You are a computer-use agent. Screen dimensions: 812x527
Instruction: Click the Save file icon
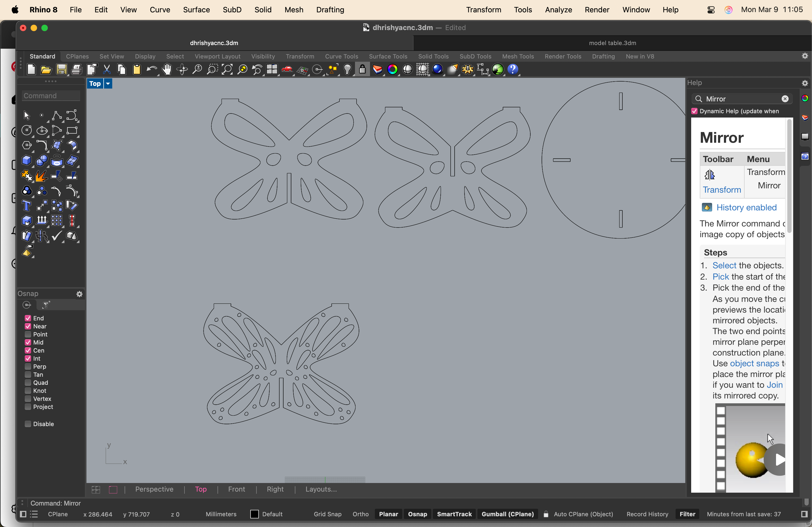point(61,69)
